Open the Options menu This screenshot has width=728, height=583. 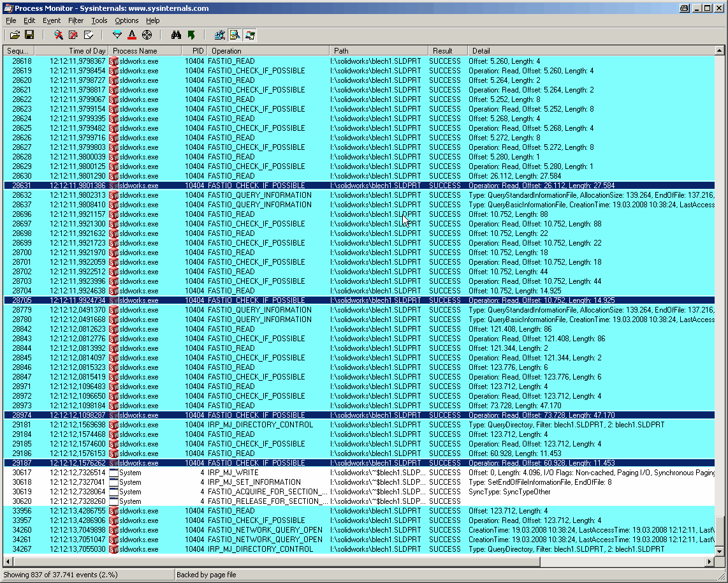[x=127, y=20]
